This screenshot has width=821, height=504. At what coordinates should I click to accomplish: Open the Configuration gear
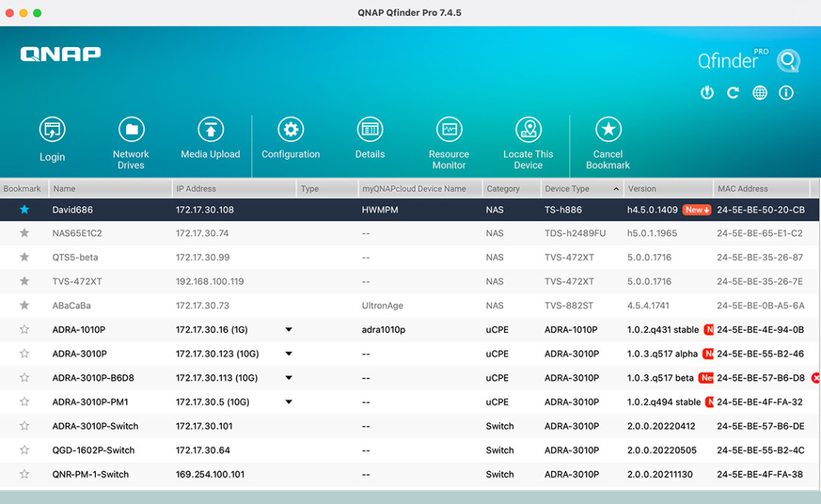(x=290, y=138)
